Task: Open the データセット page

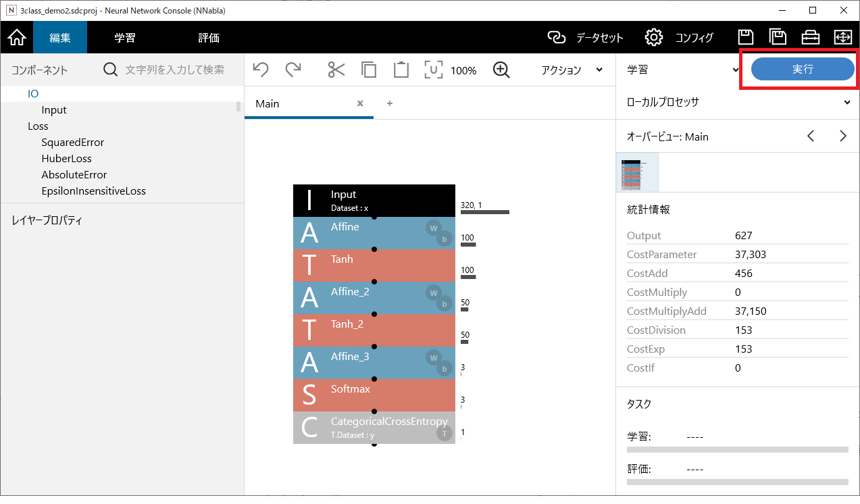Action: click(x=585, y=38)
